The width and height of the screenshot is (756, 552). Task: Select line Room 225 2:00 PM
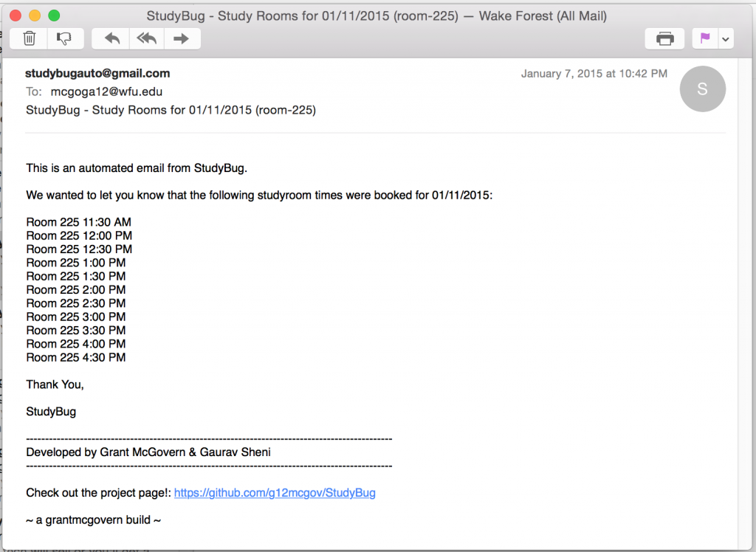point(76,290)
